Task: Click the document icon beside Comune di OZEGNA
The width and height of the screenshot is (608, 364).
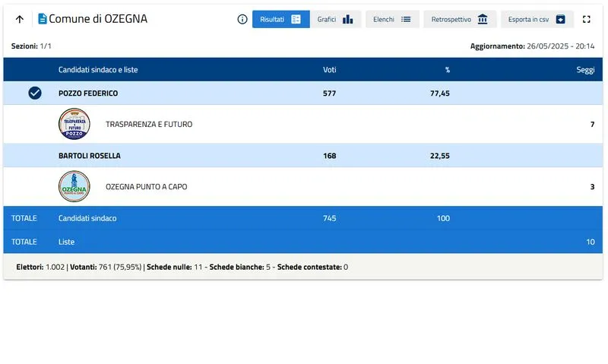Action: pos(42,19)
